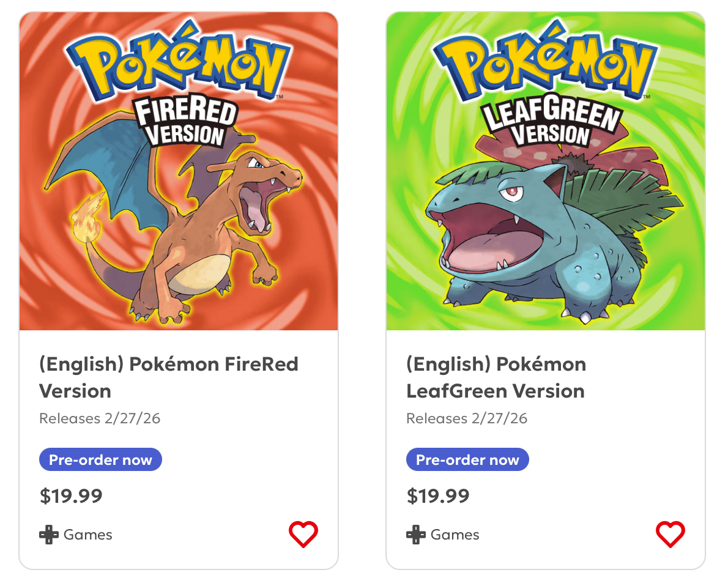Click the LeafGreen release date text
The image size is (728, 586).
(x=467, y=418)
